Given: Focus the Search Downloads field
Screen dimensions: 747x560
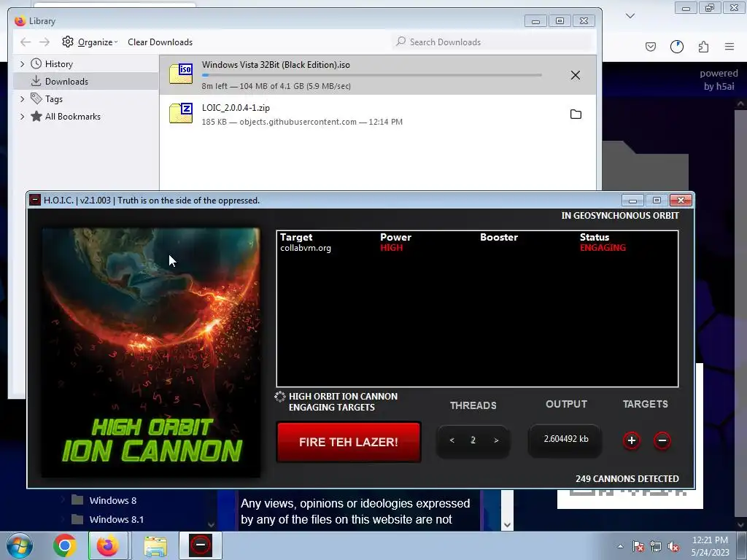Looking at the screenshot, I should [492, 42].
